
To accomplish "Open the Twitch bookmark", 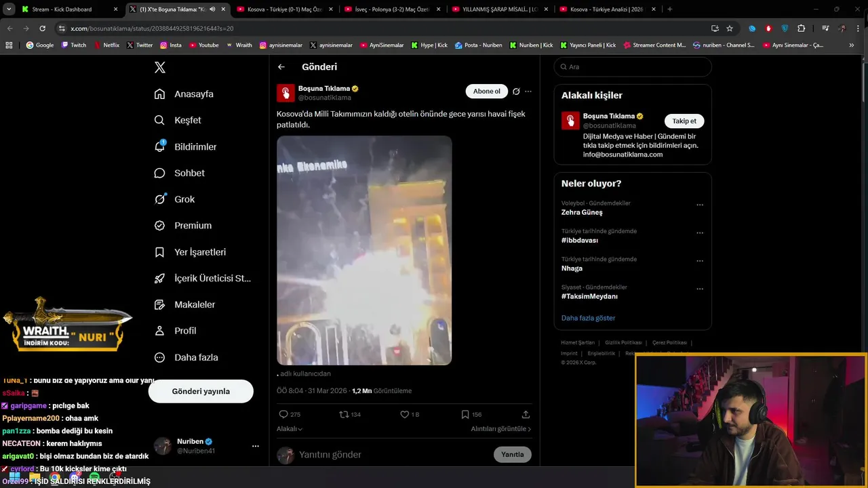I will click(74, 45).
